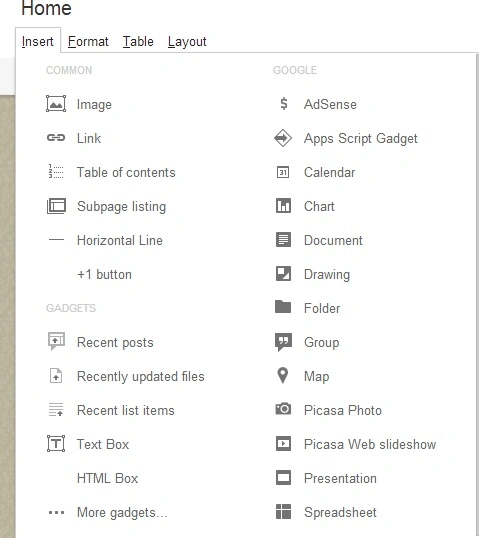Open the Layout menu
This screenshot has width=479, height=538.
(x=187, y=42)
